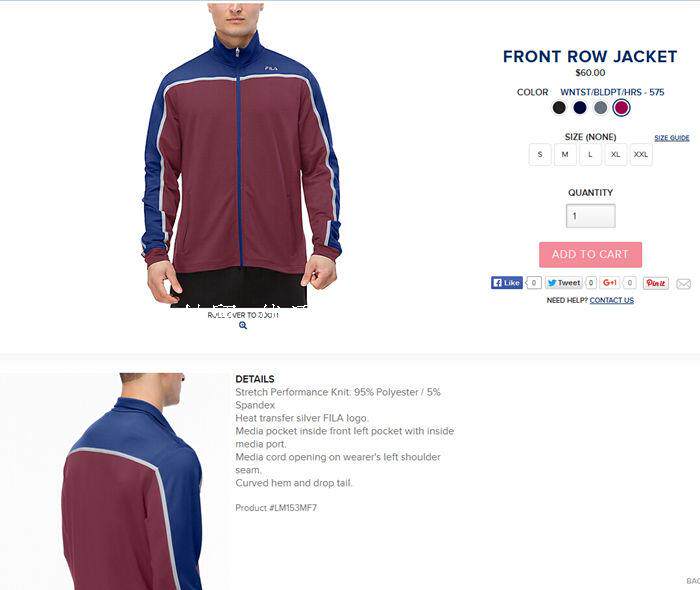Email this product via envelope icon
The width and height of the screenshot is (700, 590).
(x=683, y=283)
